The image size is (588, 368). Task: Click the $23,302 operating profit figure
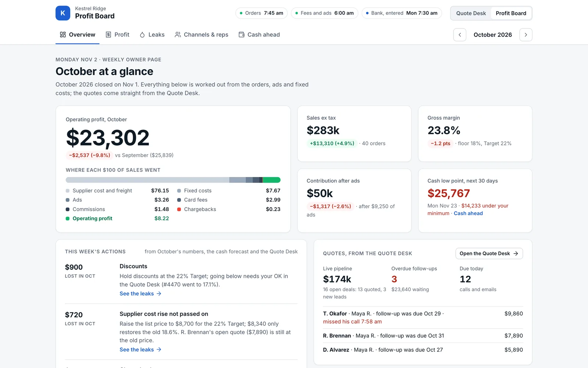point(108,138)
